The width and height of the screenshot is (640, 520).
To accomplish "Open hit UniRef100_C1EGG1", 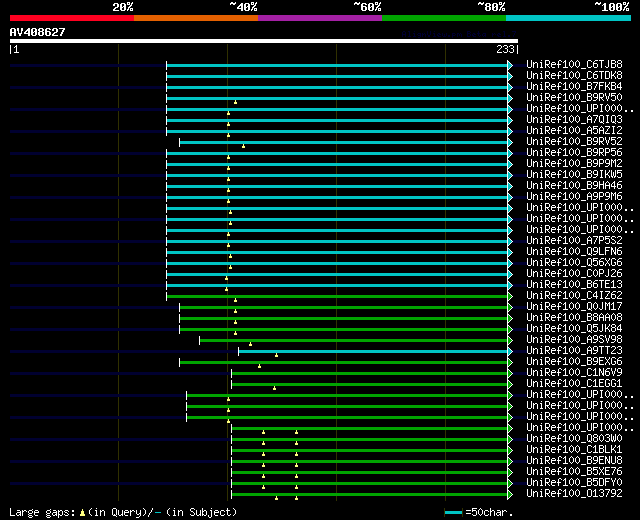I will click(574, 384).
